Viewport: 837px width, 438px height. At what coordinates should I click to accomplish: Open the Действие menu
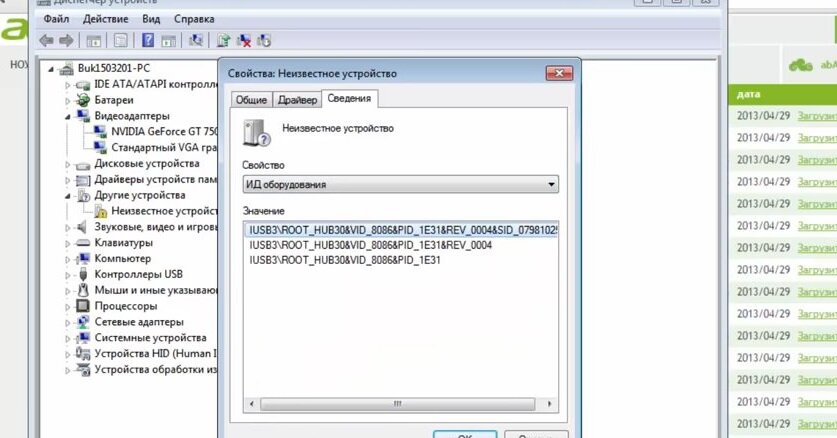pyautogui.click(x=105, y=19)
